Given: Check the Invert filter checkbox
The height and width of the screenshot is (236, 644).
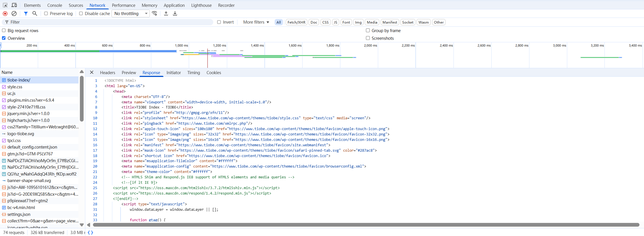Looking at the screenshot, I should point(219,22).
